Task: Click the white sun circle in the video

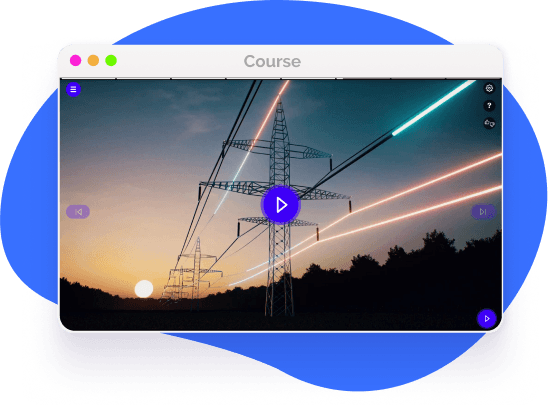Action: coord(144,289)
